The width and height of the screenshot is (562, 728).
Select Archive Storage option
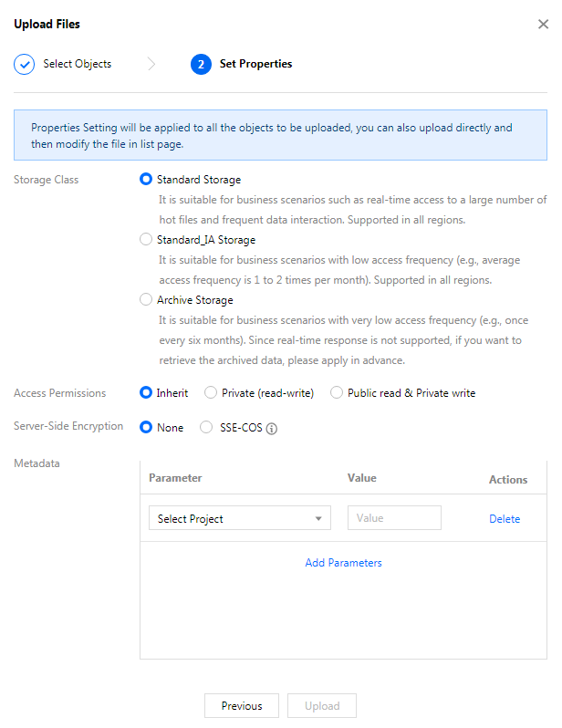(146, 299)
